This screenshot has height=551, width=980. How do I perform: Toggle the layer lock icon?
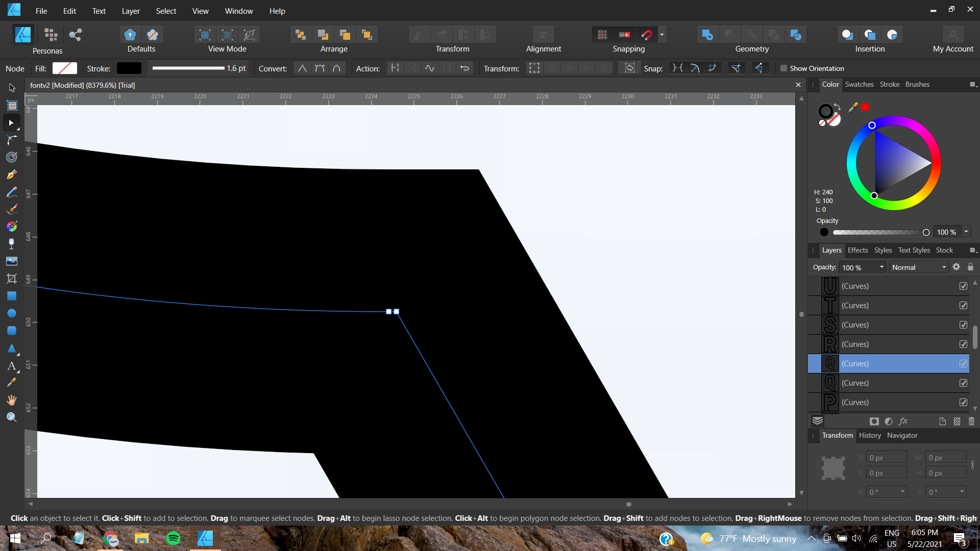coord(970,267)
